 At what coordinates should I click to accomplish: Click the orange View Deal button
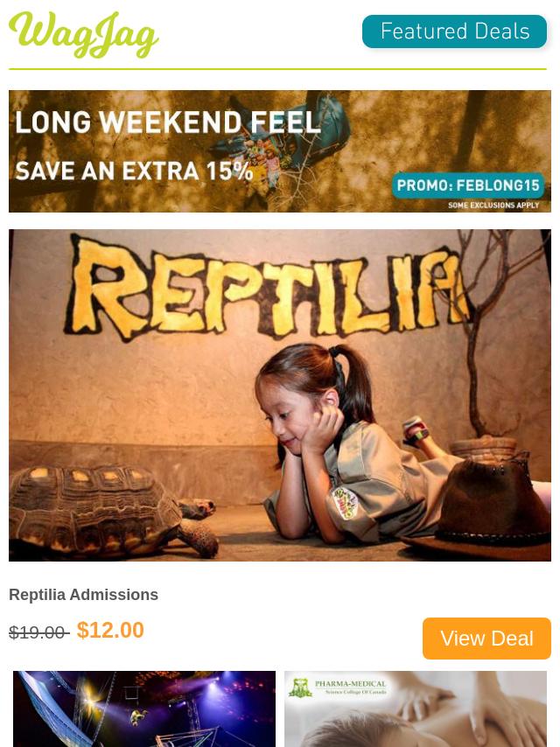point(486,639)
